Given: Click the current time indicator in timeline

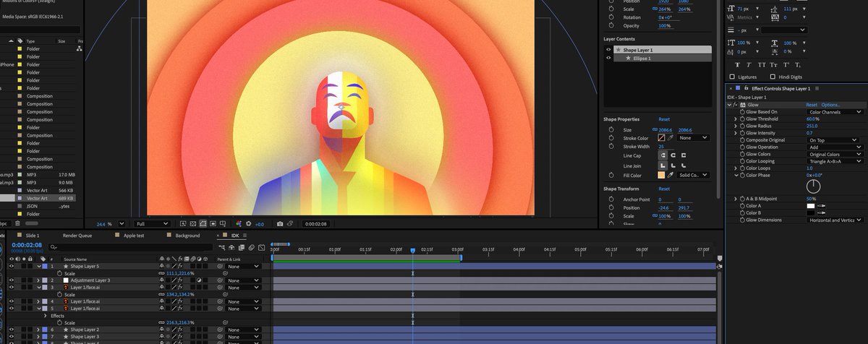Looking at the screenshot, I should [x=413, y=251].
